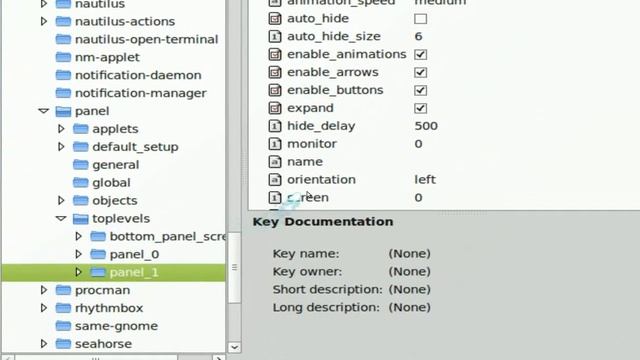Click the tree pane horizontal scroll right arrow

click(x=219, y=358)
